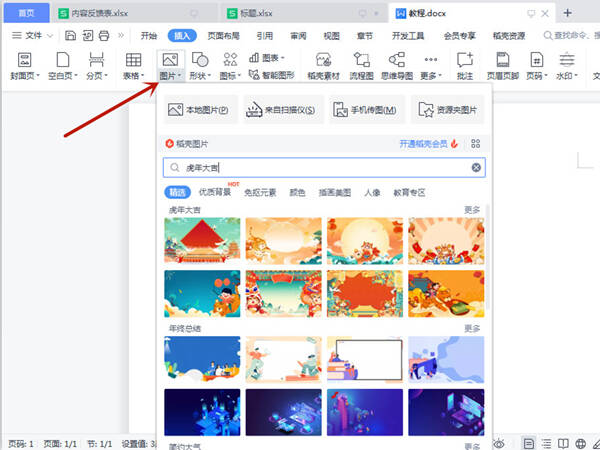Click the 虎年大吉 search input field
600x450 pixels.
point(324,168)
